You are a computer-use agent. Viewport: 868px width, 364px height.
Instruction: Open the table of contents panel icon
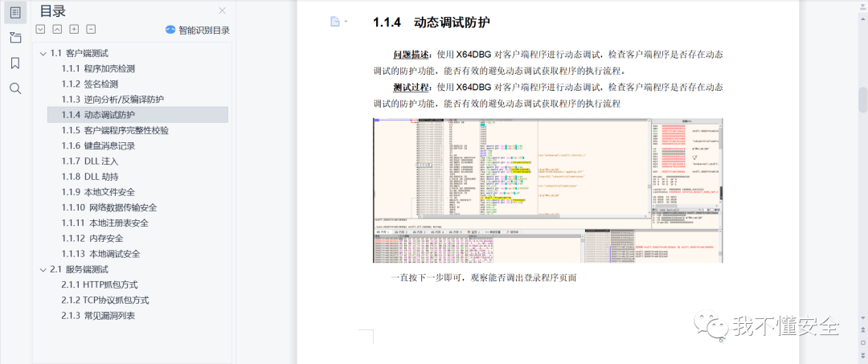15,13
